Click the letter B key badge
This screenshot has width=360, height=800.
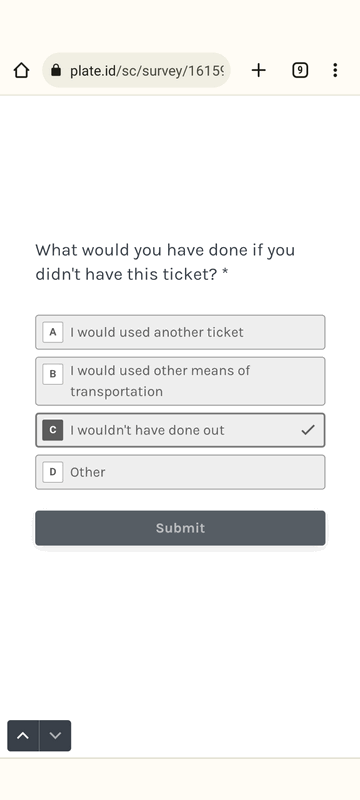[x=53, y=374]
